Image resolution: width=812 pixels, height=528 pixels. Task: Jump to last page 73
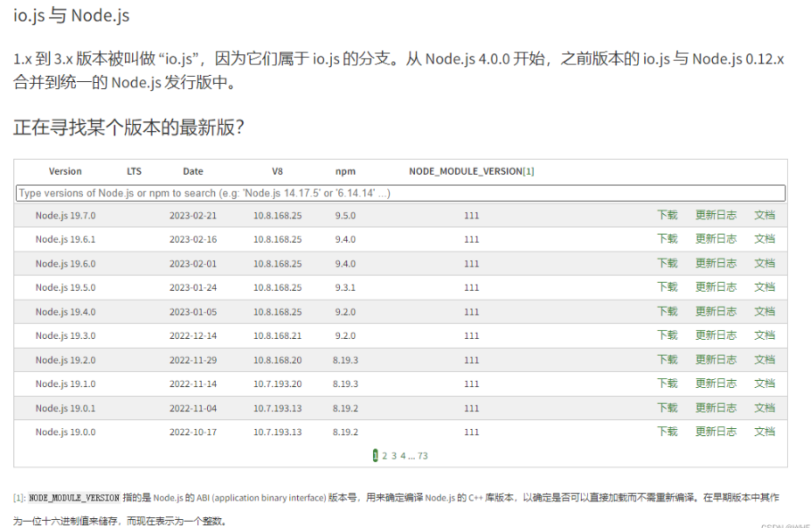point(423,456)
